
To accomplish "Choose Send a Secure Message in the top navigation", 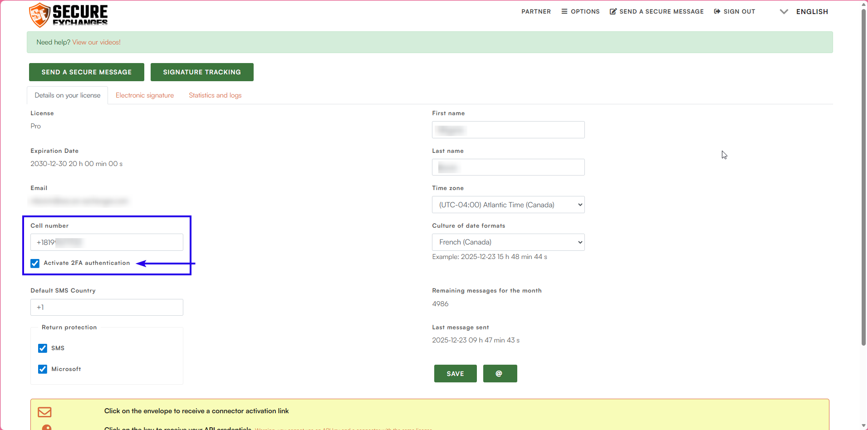I will (x=657, y=12).
